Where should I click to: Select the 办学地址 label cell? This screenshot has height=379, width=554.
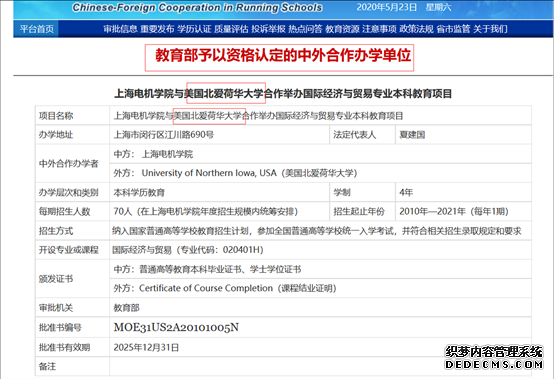click(72, 135)
